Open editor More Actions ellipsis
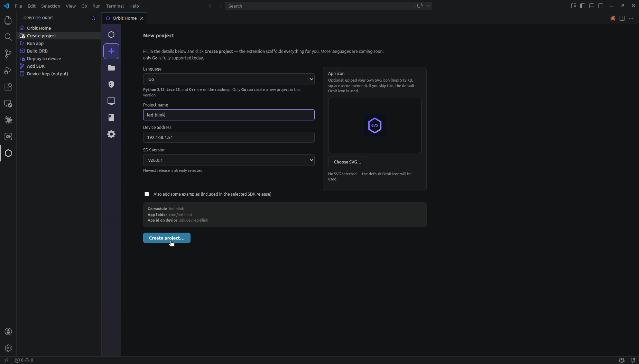This screenshot has width=639, height=364. coord(631,18)
